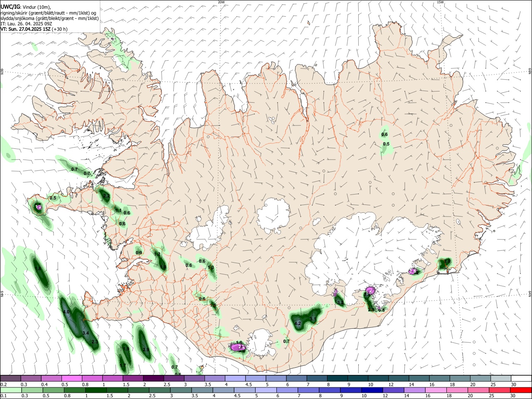Select the 3.2 value below the glacier
The image size is (532, 399).
click(x=340, y=303)
